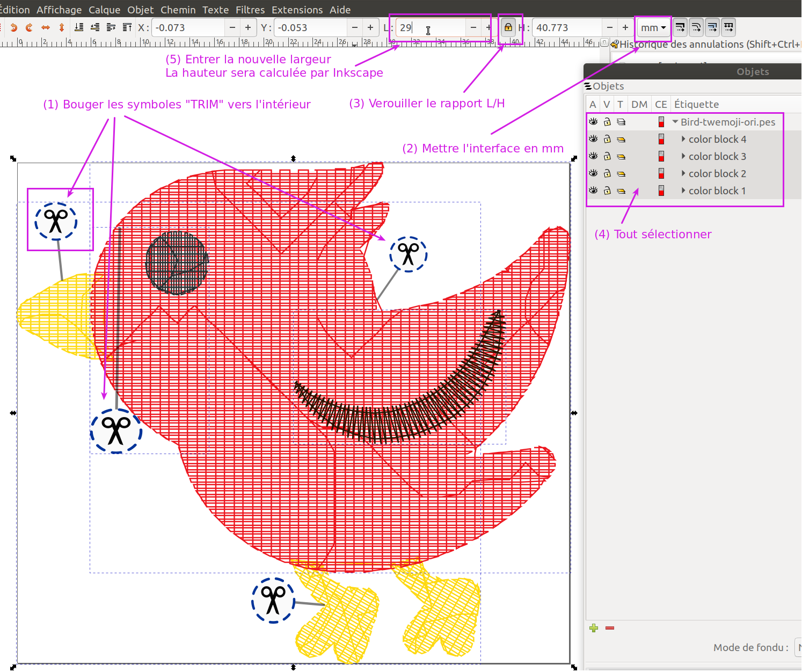
Task: Expand color block 1 group
Action: [x=683, y=191]
